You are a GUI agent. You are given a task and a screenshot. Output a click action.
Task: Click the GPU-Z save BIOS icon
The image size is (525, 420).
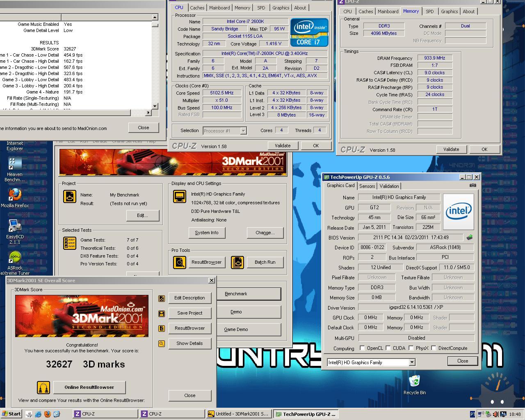[470, 237]
